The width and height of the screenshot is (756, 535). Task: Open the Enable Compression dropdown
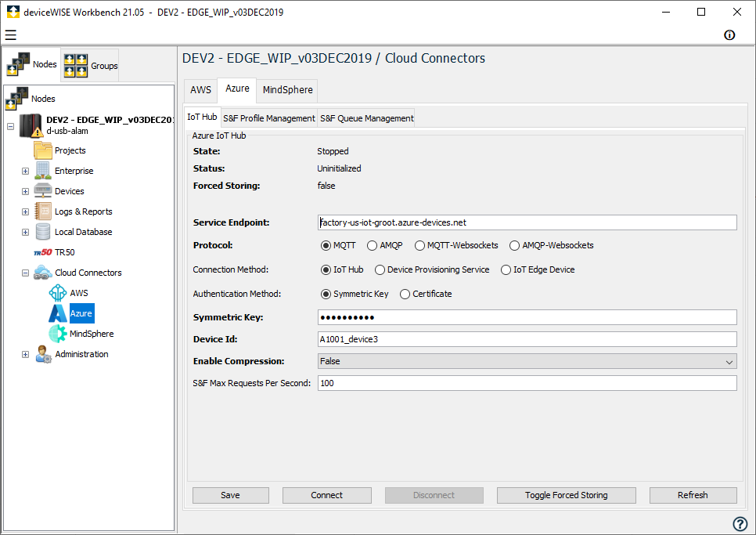pyautogui.click(x=527, y=361)
